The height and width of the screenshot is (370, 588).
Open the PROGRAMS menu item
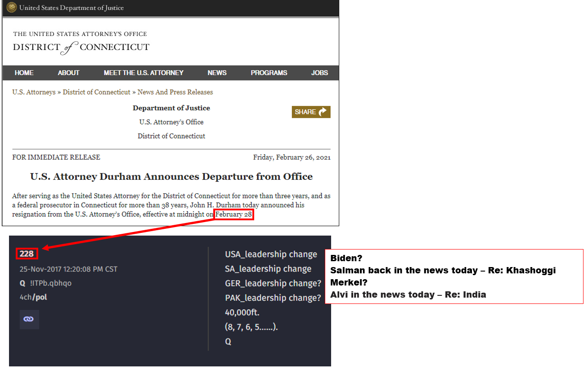[x=269, y=73]
